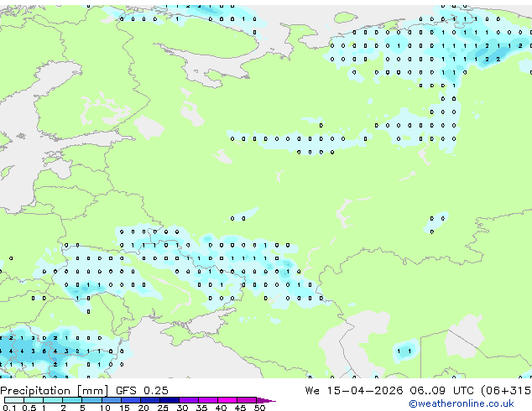Click the legend swatch between 1 and 2
Viewport: 532px width, 411px height.
[53, 400]
